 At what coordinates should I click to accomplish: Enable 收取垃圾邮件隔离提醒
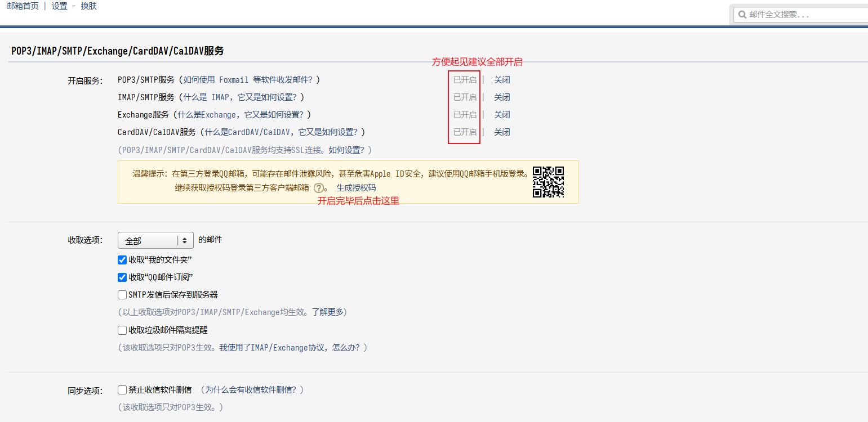click(122, 330)
